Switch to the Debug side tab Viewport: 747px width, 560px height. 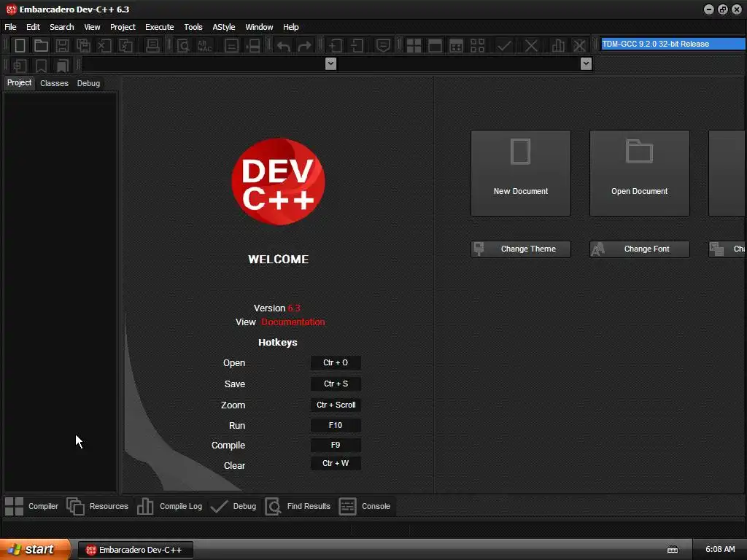click(x=88, y=83)
